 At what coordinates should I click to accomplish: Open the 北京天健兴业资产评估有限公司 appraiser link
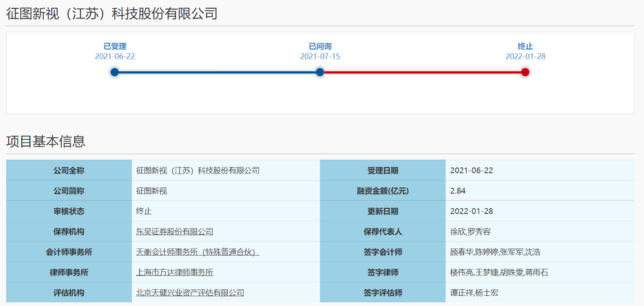(190, 293)
